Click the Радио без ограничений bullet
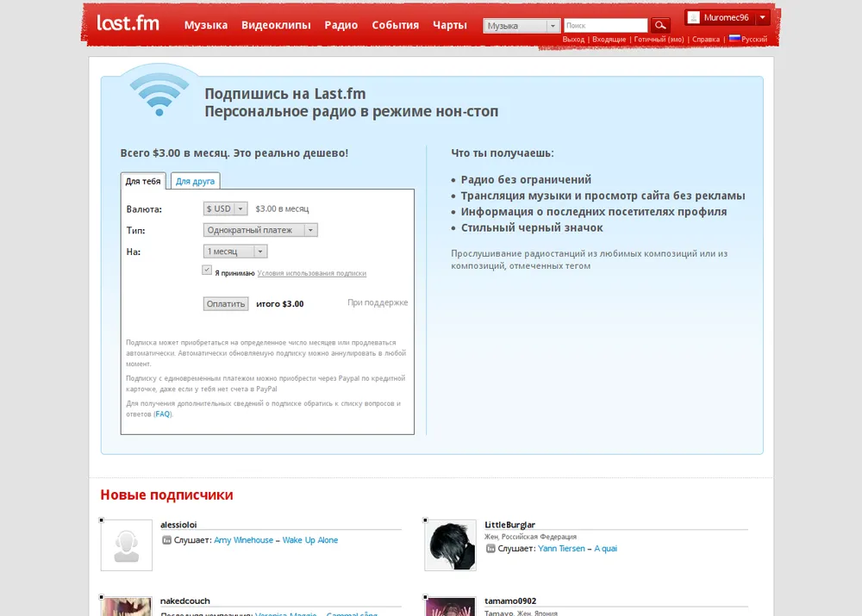Image resolution: width=862 pixels, height=616 pixels. (526, 180)
